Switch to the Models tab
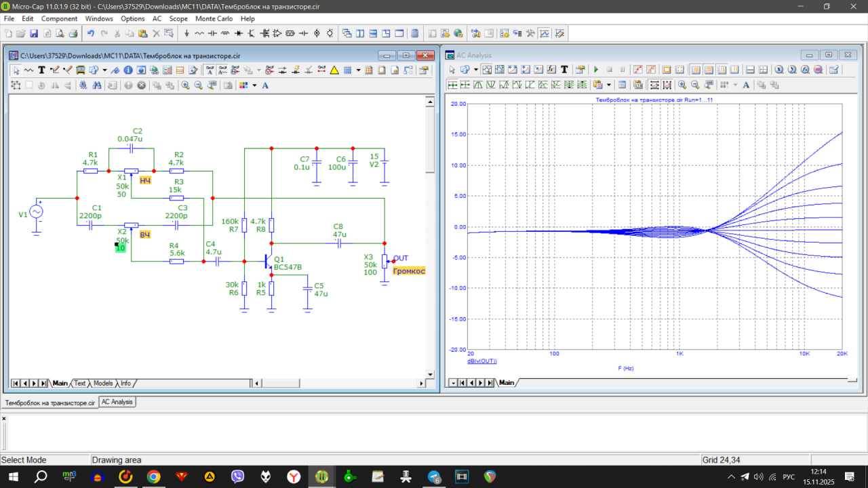This screenshot has width=868, height=488. click(x=103, y=384)
